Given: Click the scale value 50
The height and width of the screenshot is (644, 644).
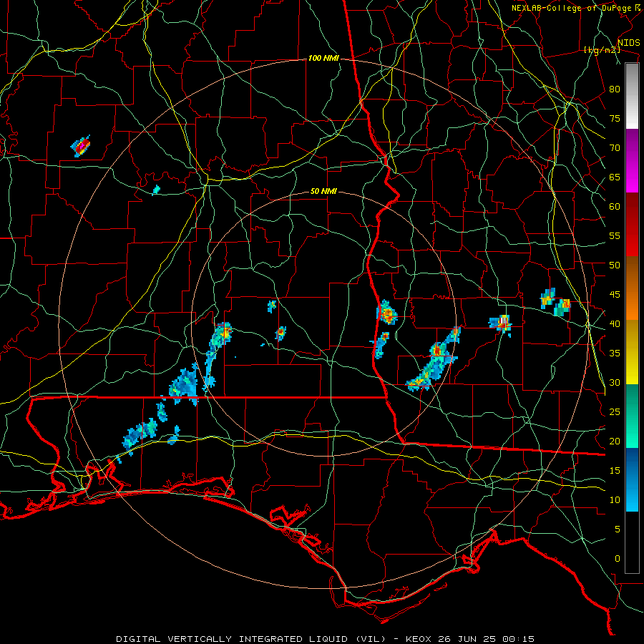Looking at the screenshot, I should (x=615, y=265).
